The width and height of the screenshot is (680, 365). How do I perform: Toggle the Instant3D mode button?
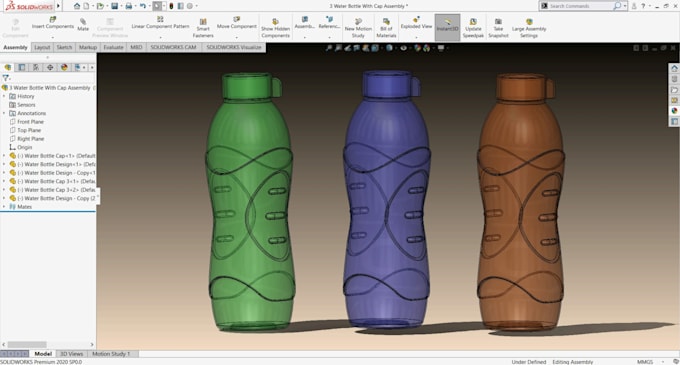447,27
